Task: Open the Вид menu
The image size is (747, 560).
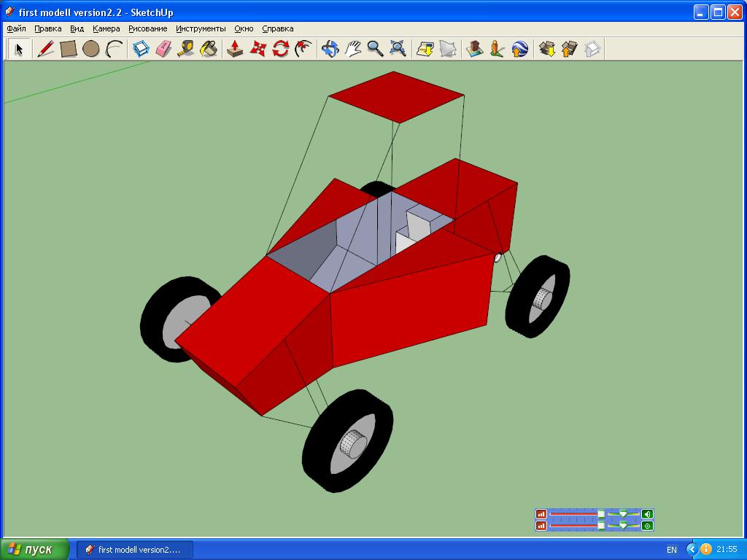Action: (x=77, y=28)
